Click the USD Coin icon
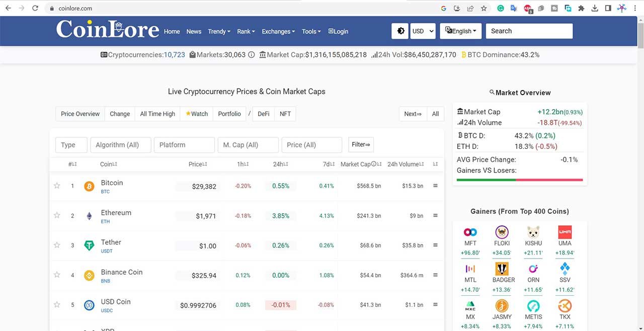644x331 pixels. tap(89, 305)
